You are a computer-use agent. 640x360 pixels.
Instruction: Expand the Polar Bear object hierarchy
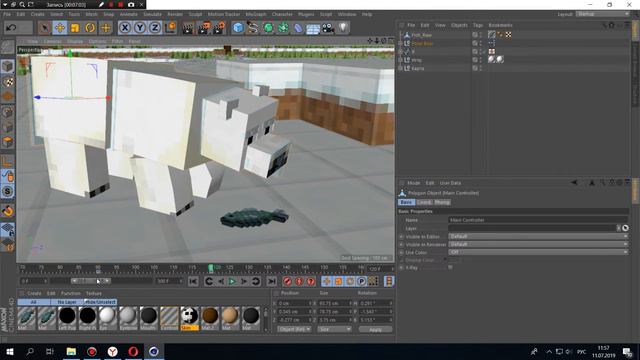401,43
